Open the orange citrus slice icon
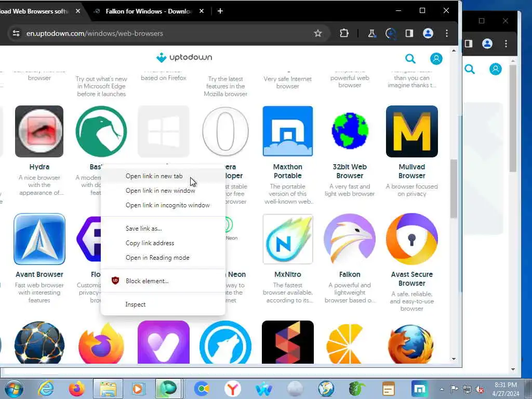The width and height of the screenshot is (532, 399). (x=344, y=343)
